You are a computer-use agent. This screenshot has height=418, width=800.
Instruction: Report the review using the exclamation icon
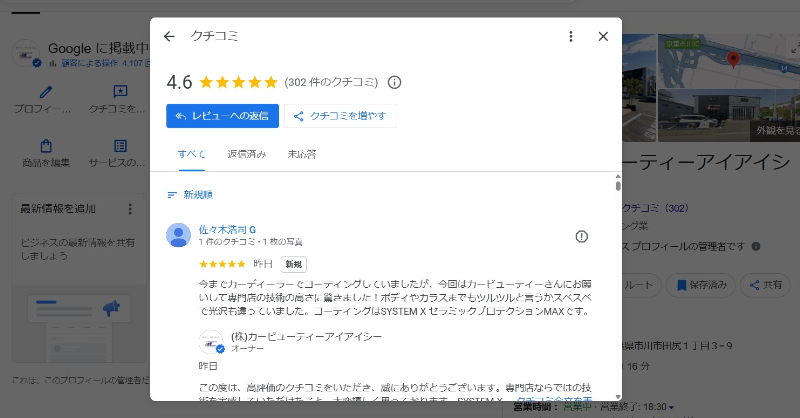click(582, 236)
